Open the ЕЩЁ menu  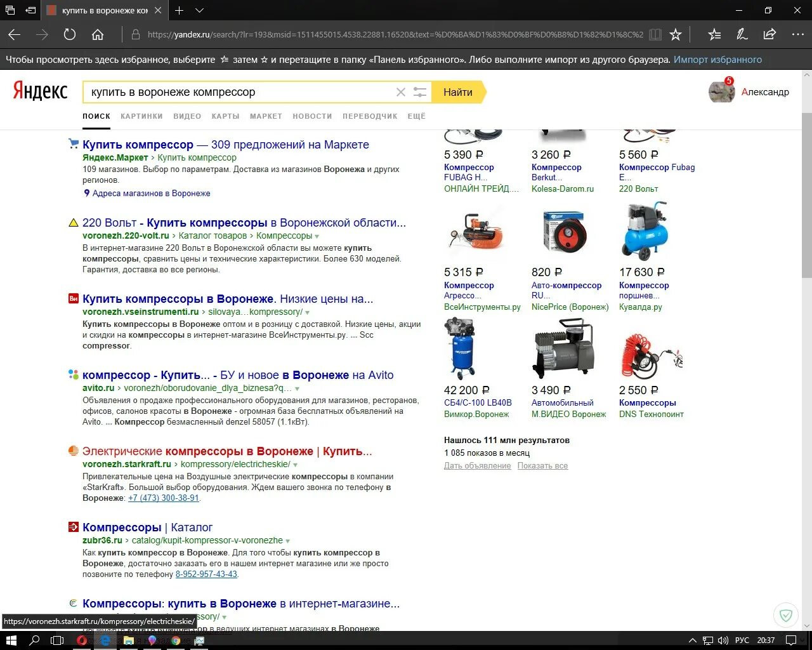pyautogui.click(x=416, y=116)
